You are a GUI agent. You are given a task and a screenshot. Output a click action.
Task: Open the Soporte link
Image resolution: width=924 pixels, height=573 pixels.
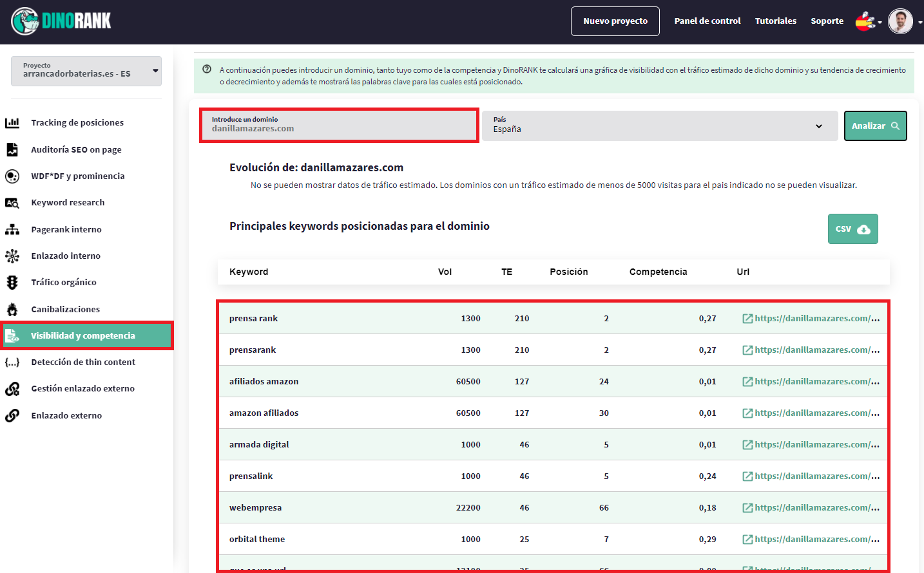(827, 21)
